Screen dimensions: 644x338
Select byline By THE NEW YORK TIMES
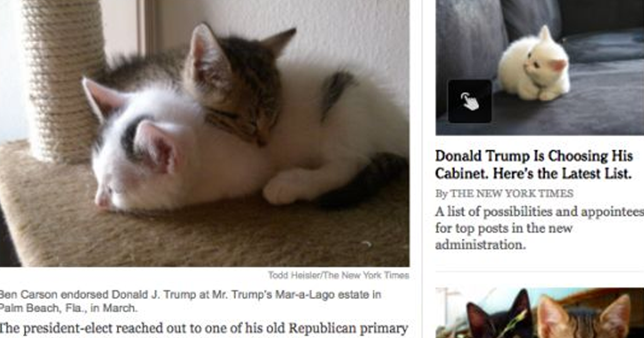[504, 194]
